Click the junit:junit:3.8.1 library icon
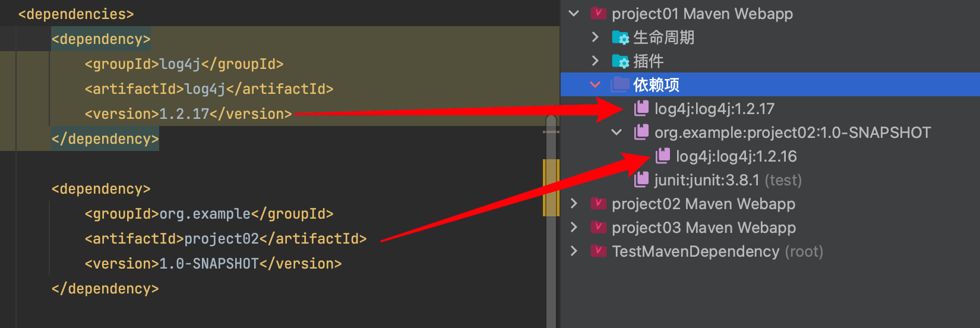 click(x=641, y=180)
